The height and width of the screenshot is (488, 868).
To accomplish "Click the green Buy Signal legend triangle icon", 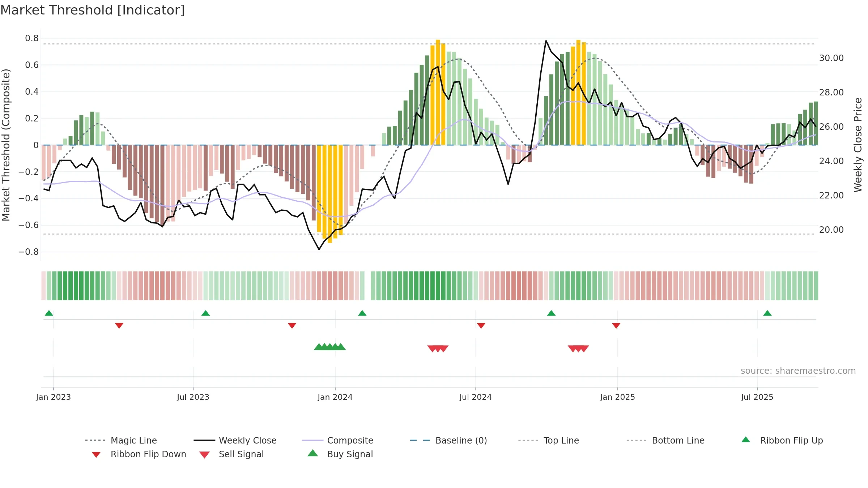I will (x=313, y=453).
